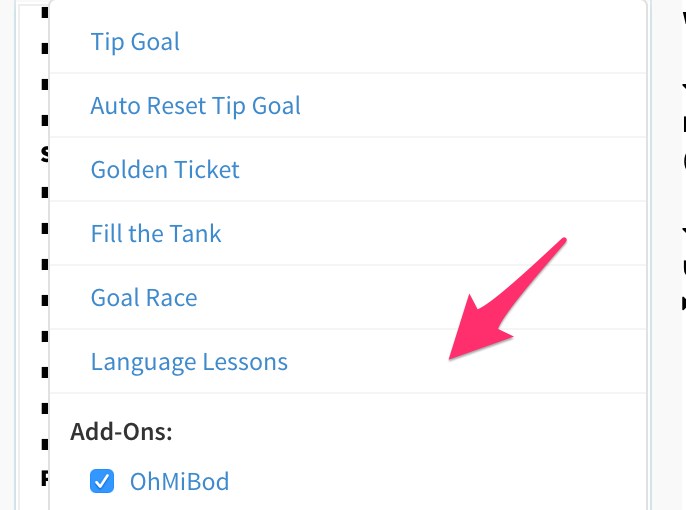
Task: Click the Goal Race link text
Action: click(x=144, y=298)
